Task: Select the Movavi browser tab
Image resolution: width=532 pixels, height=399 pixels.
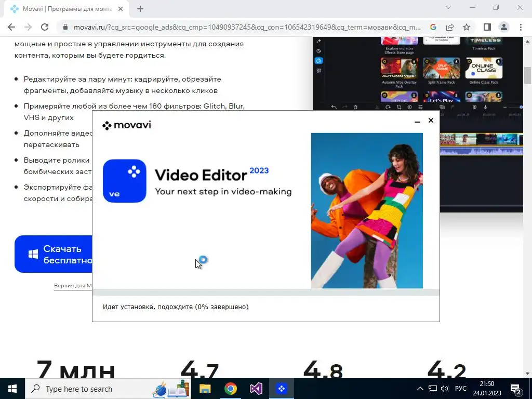Action: (67, 9)
